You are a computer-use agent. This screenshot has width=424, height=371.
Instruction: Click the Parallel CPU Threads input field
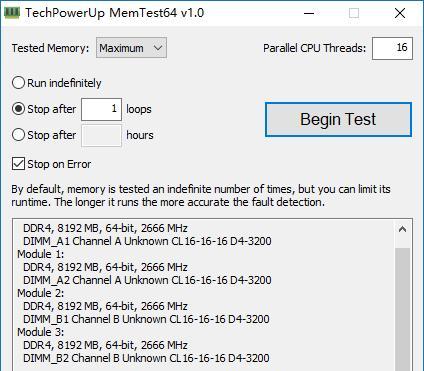point(392,48)
